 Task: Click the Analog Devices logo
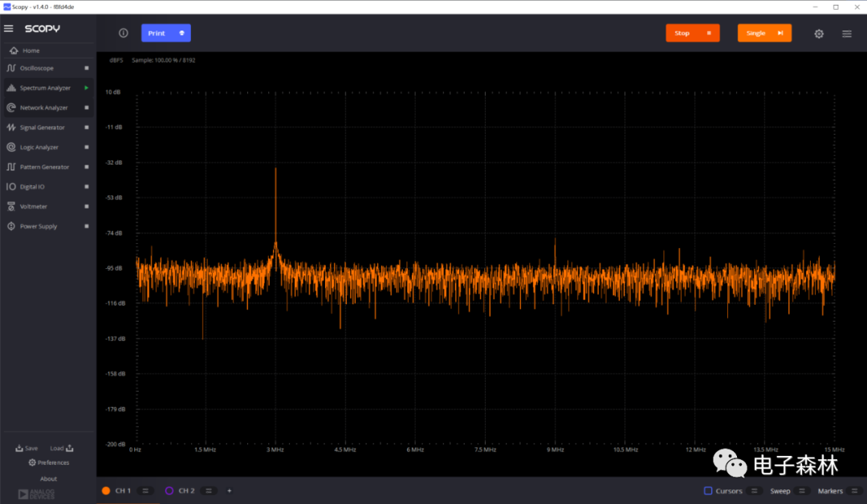36,494
